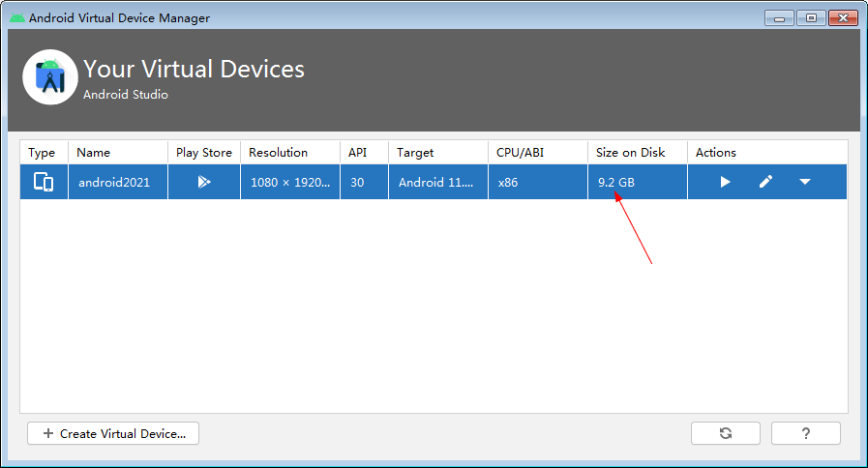The image size is (868, 468).
Task: Select the 1080 × 1920 resolution cell
Action: click(x=290, y=182)
